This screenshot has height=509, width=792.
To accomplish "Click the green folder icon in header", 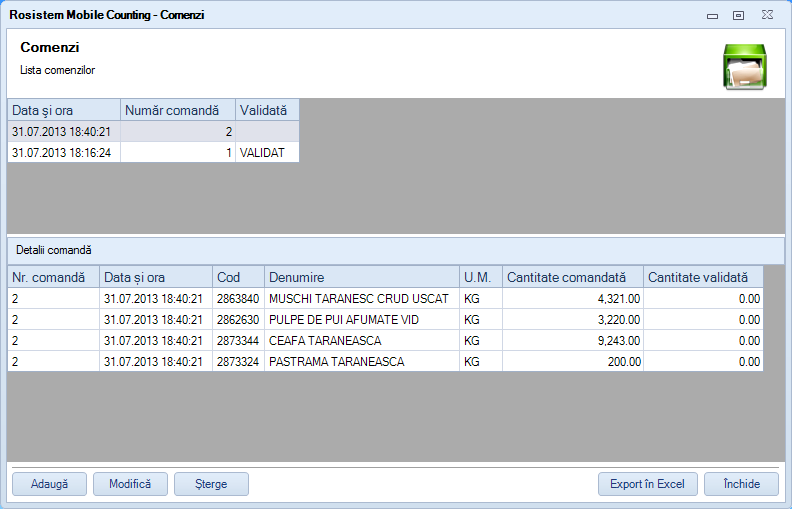I will (x=744, y=67).
